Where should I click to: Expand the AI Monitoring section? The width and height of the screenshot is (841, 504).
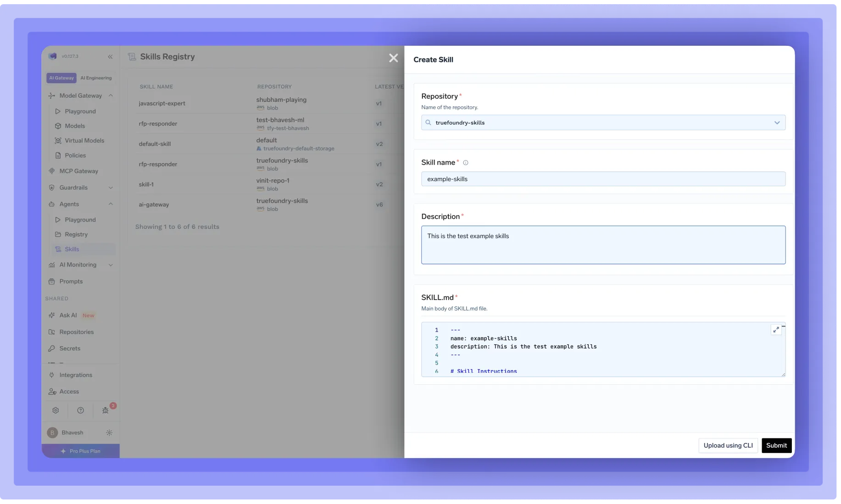[111, 265]
